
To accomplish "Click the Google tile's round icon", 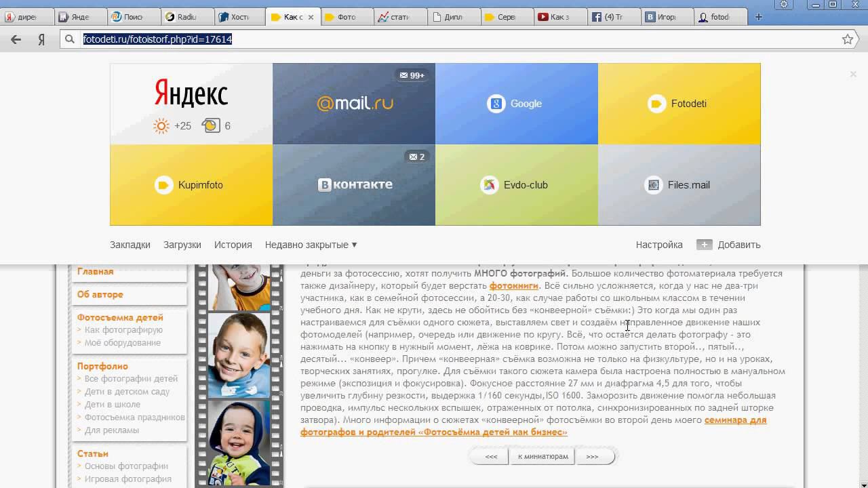I will click(496, 104).
